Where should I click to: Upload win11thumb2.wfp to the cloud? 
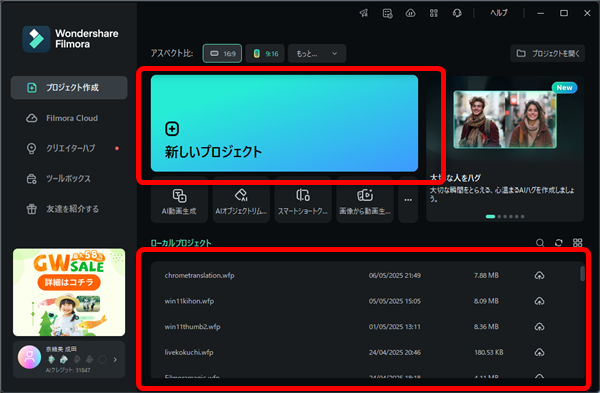click(539, 327)
